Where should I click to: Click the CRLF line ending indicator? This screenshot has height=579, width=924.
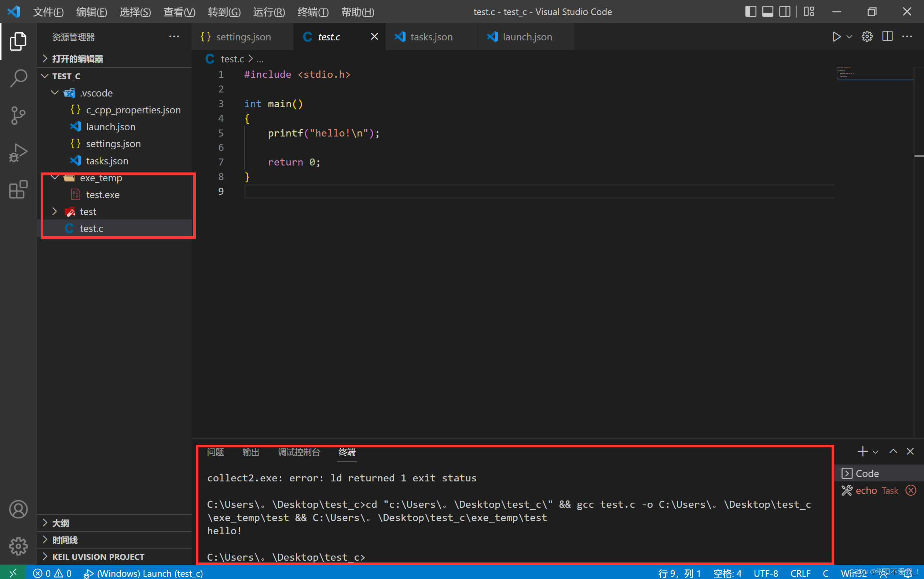tap(800, 573)
